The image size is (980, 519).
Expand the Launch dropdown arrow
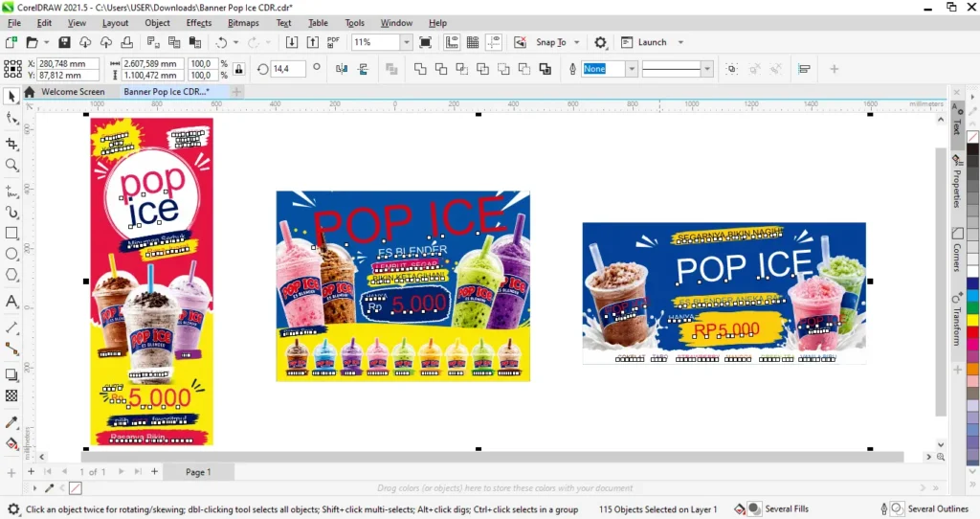tap(680, 42)
